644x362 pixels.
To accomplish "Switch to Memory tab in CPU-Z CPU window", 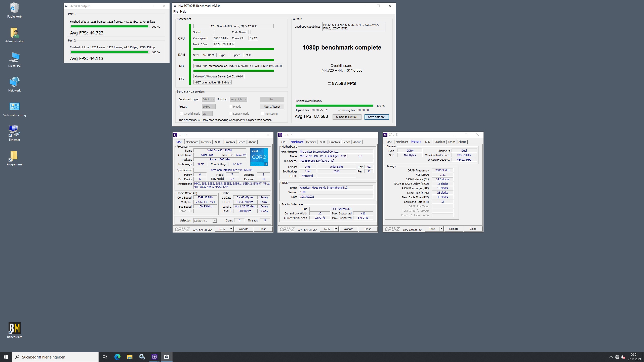I will click(x=206, y=142).
